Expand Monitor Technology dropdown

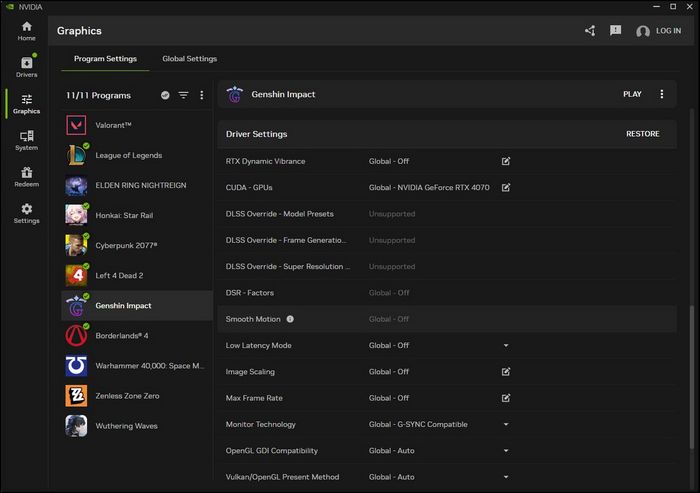[506, 424]
